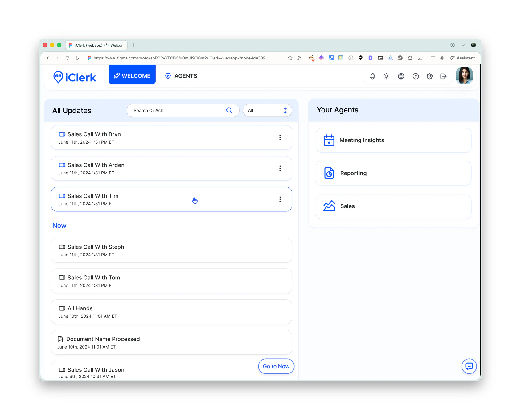
Task: Click the browser forward arrow
Action: (58, 58)
